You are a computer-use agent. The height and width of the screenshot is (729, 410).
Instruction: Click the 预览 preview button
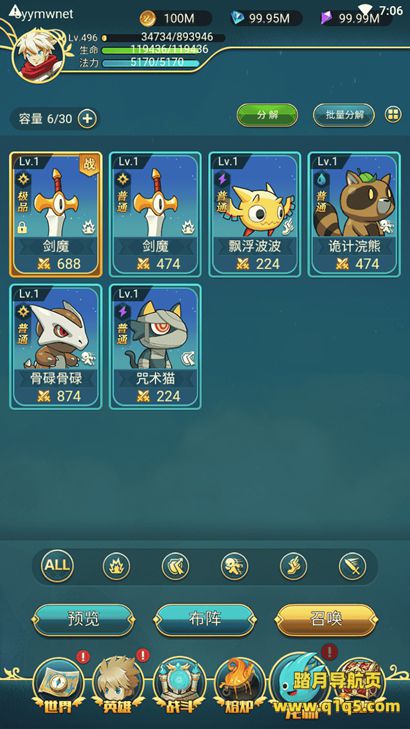pos(83,620)
